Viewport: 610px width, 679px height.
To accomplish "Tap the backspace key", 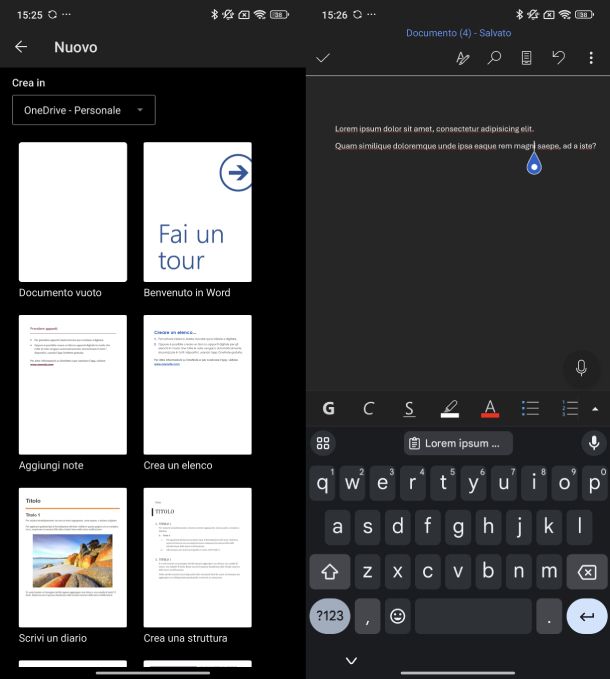I will click(x=587, y=572).
